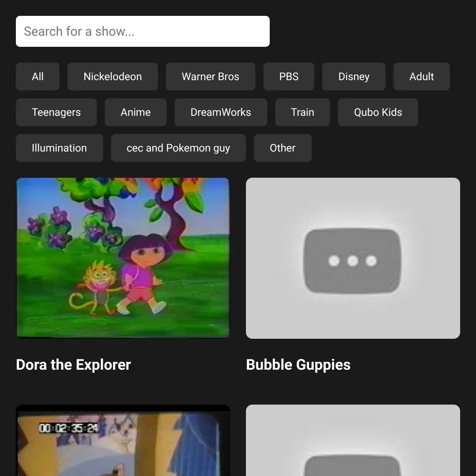
Task: Click the 'Search for a show...' field
Action: 143,31
